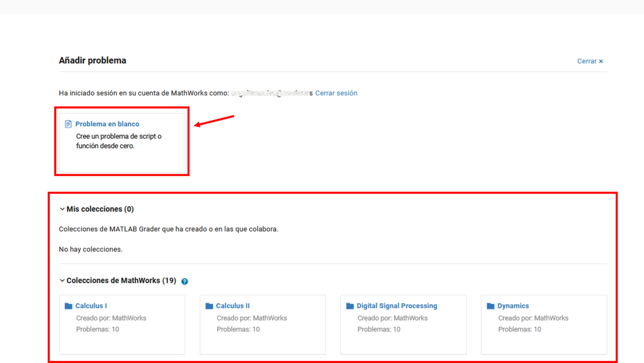Close the dialog with Cerrar link
The width and height of the screenshot is (644, 363).
point(590,61)
